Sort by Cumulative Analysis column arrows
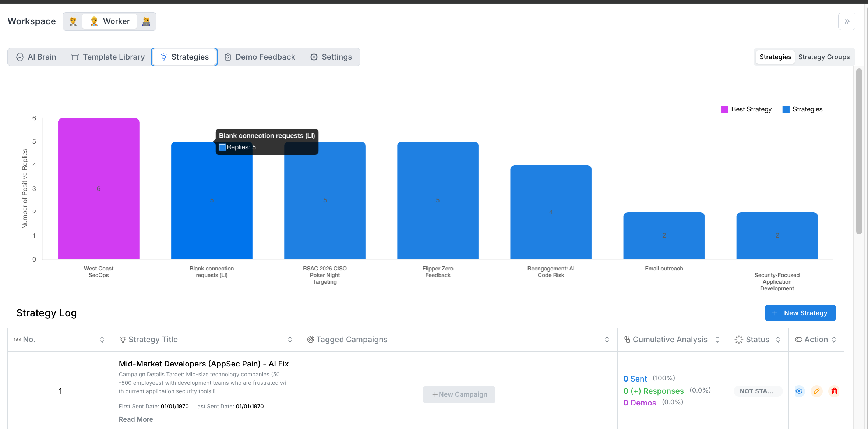Viewport: 868px width, 429px height. (717, 340)
